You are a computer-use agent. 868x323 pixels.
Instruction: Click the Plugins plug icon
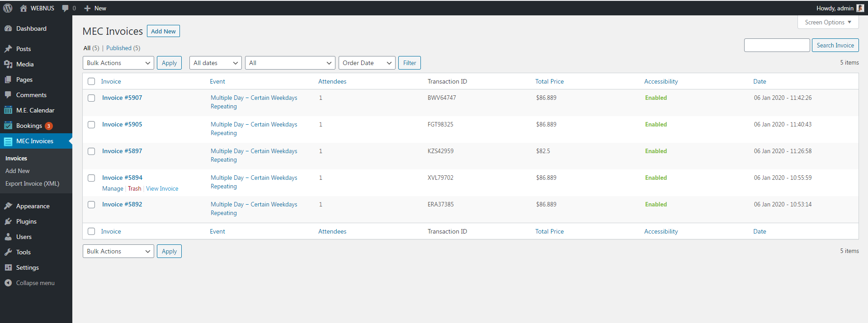click(x=8, y=221)
